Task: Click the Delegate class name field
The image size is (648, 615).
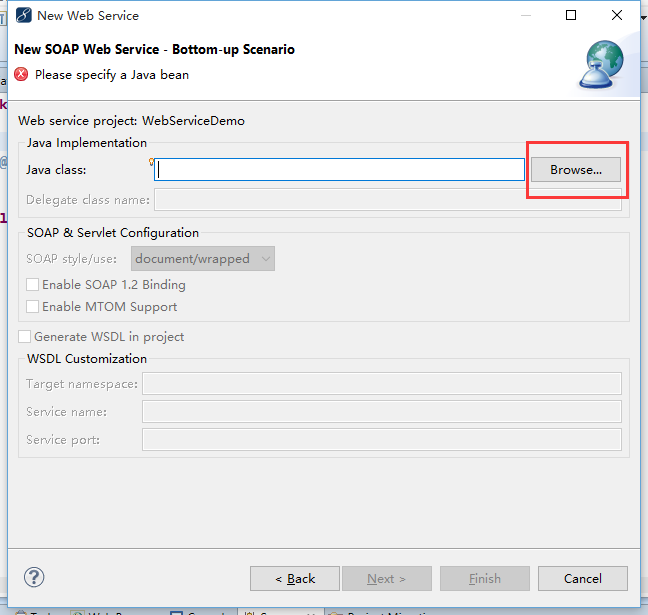Action: (x=387, y=200)
